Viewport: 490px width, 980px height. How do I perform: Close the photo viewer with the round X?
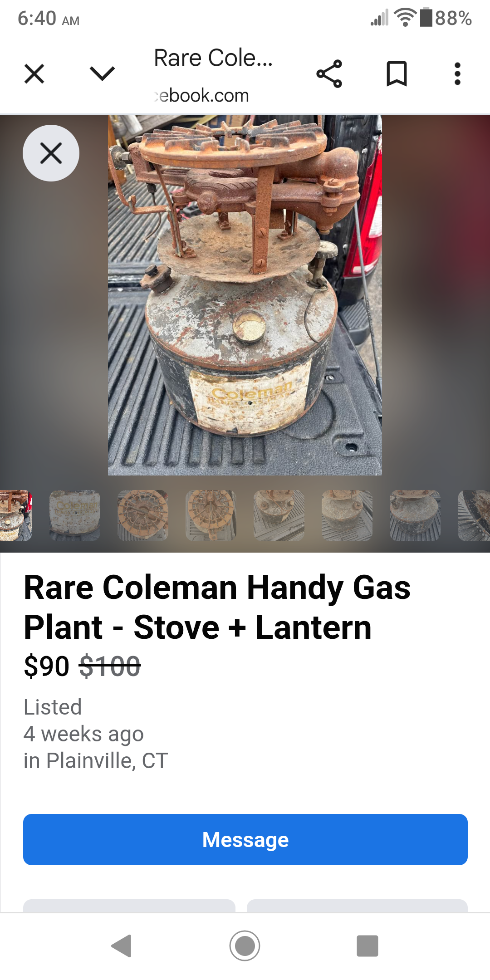51,153
